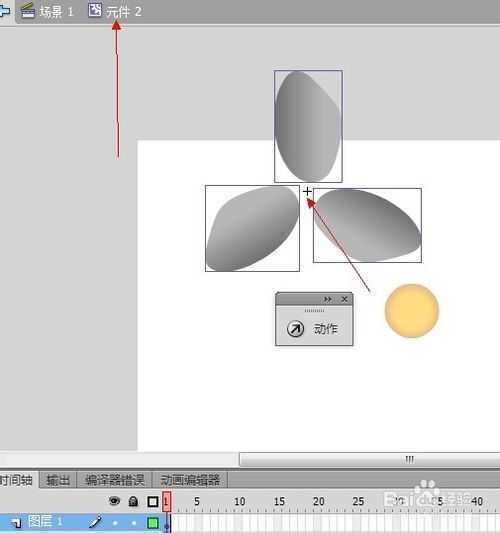Select frame 1 on the timeline ruler
Image resolution: width=500 pixels, height=533 pixels.
click(166, 501)
